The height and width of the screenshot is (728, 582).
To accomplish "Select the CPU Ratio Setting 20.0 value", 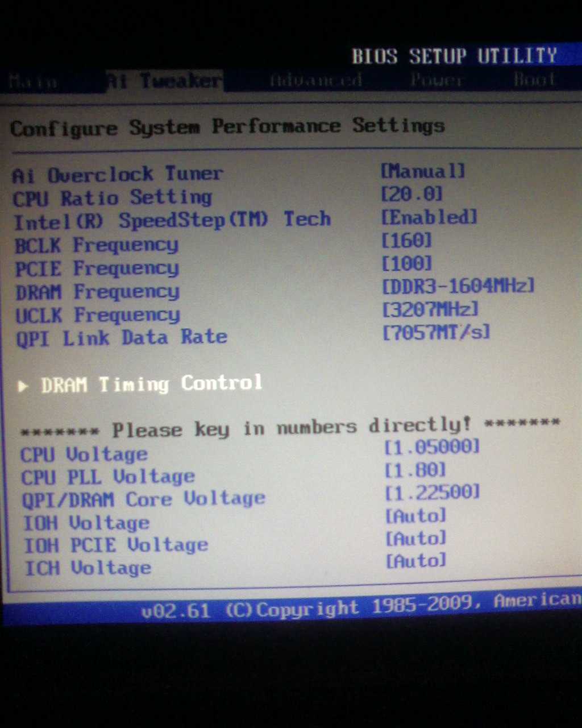I will tap(412, 194).
